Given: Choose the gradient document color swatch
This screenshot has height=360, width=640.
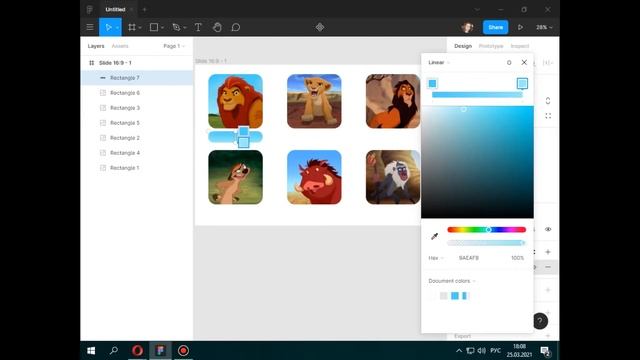Looking at the screenshot, I should (465, 296).
